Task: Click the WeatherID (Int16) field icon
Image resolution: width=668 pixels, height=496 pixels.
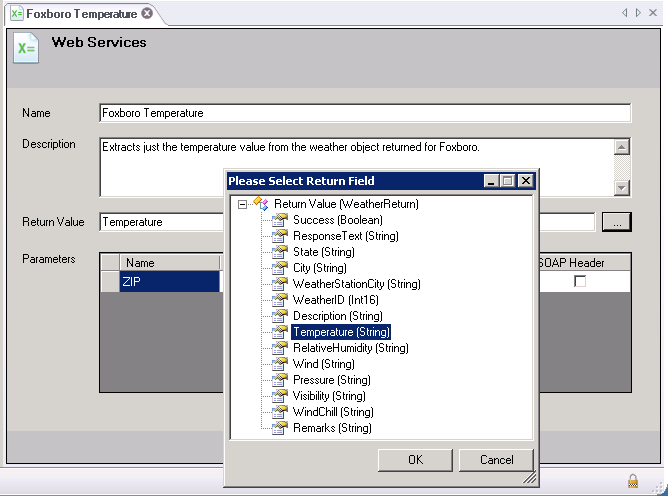Action: pos(280,300)
